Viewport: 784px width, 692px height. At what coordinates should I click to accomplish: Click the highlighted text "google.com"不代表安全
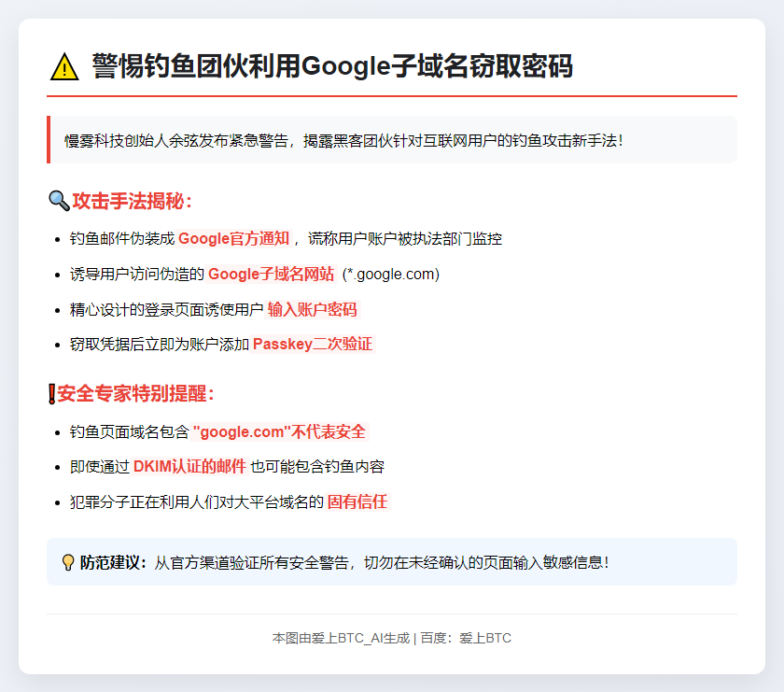point(279,431)
